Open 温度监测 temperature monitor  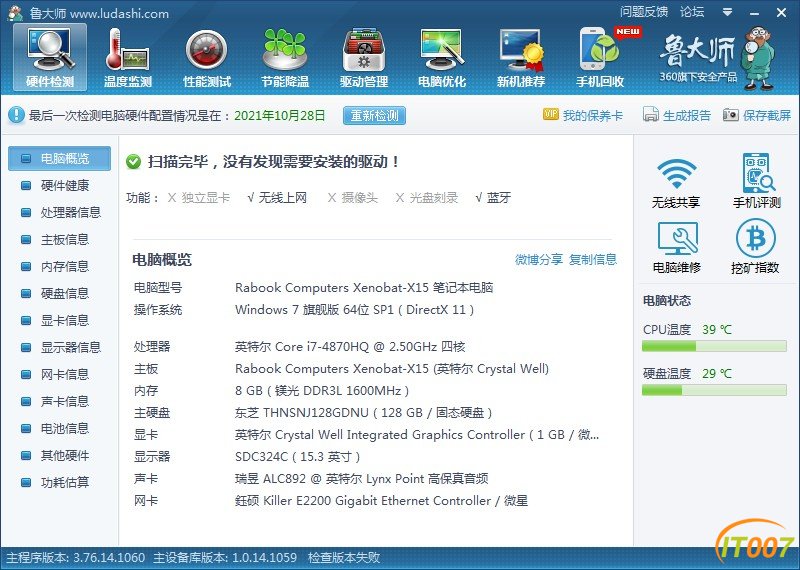[x=128, y=58]
